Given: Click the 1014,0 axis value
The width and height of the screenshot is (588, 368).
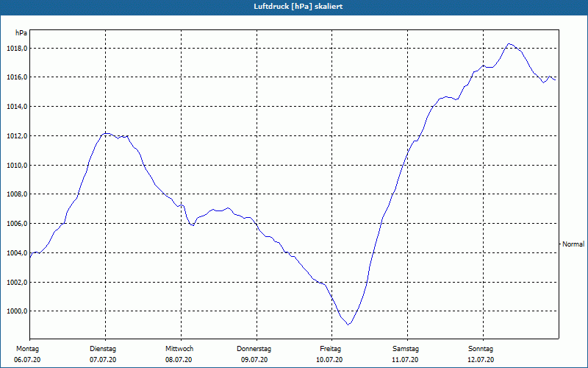Looking at the screenshot, I should (16, 107).
